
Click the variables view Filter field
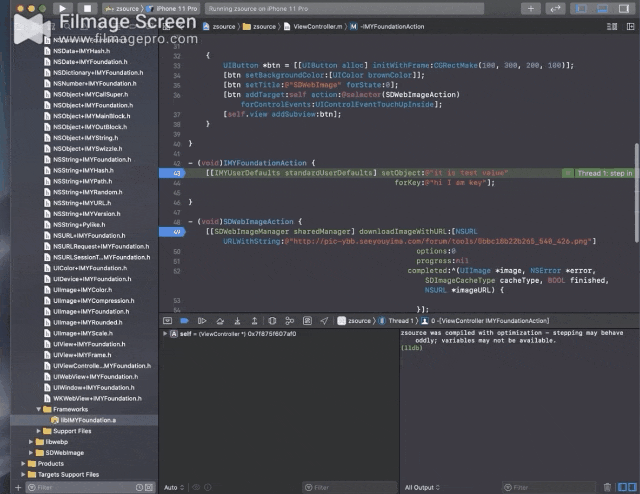coord(350,487)
